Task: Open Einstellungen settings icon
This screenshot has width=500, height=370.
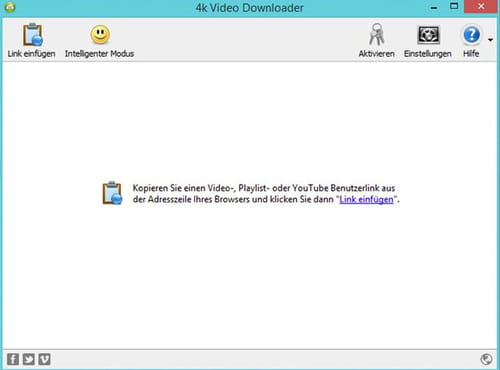Action: point(428,35)
